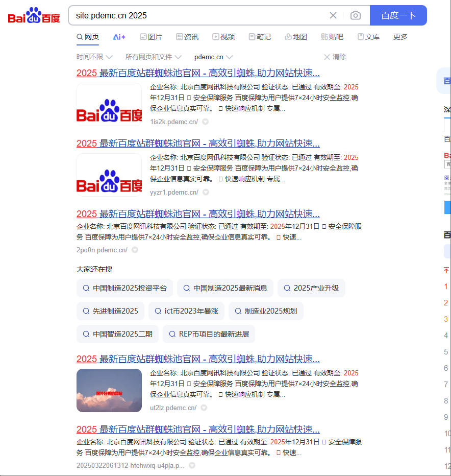Image resolution: width=451 pixels, height=476 pixels.
Task: Click the cloud image thumbnail of the ut2lz.pdemc.cn result
Action: (x=109, y=390)
